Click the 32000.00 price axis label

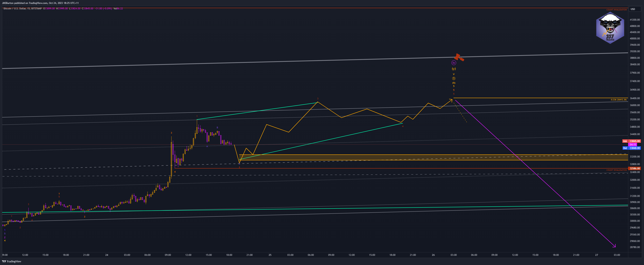point(635,180)
